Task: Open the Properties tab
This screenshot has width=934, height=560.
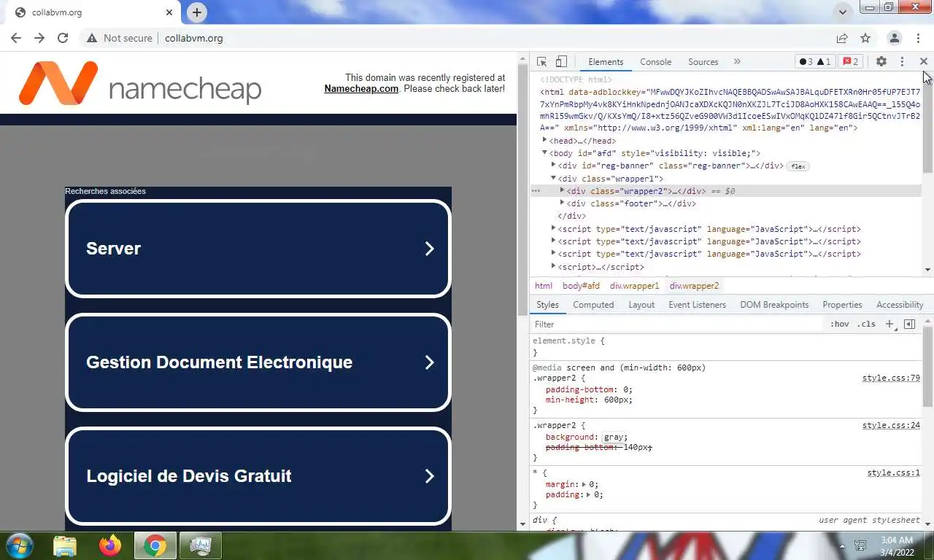Action: tap(842, 305)
